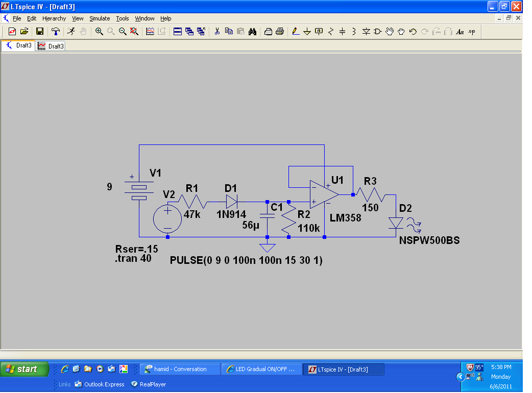Switch to hamid - Conversation taskbar window
Image resolution: width=532 pixels, height=393 pixels.
tap(180, 369)
